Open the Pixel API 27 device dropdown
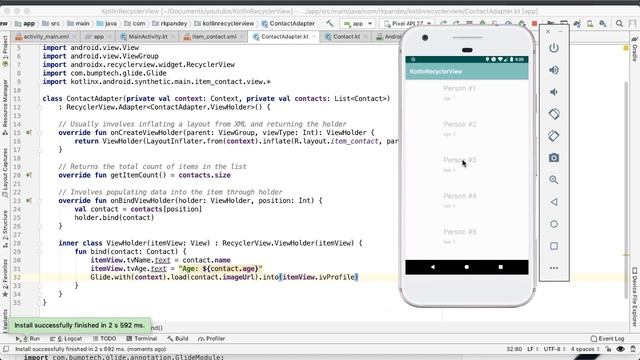640x360 pixels. pos(407,24)
